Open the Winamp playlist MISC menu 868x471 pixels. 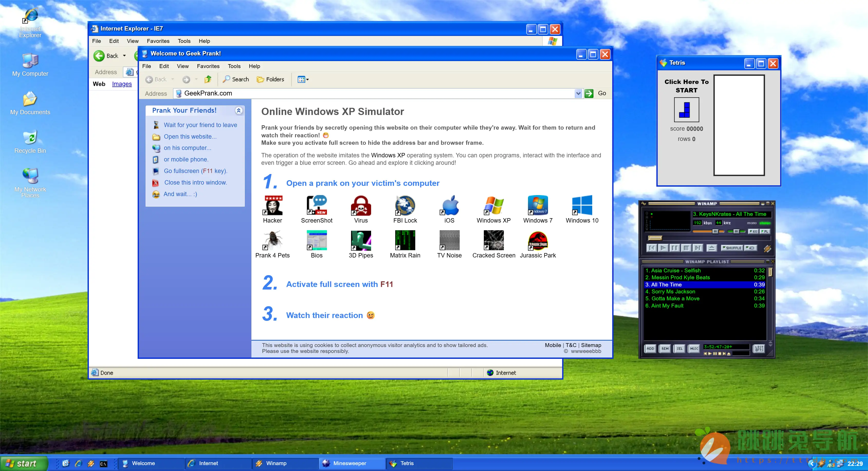[694, 349]
